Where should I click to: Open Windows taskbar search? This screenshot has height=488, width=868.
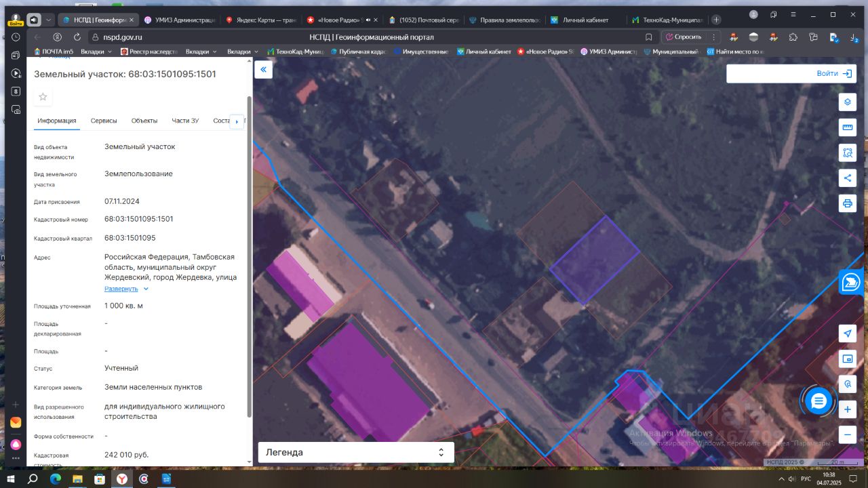point(32,479)
